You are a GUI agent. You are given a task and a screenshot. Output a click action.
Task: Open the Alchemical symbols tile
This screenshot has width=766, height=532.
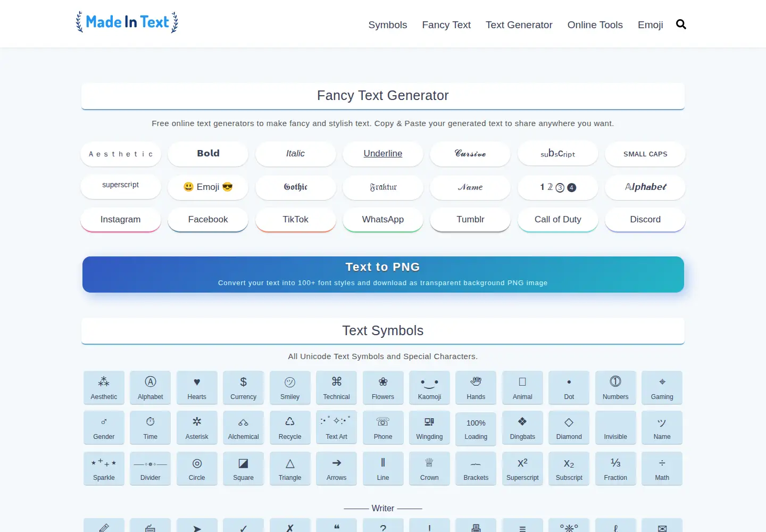click(243, 428)
